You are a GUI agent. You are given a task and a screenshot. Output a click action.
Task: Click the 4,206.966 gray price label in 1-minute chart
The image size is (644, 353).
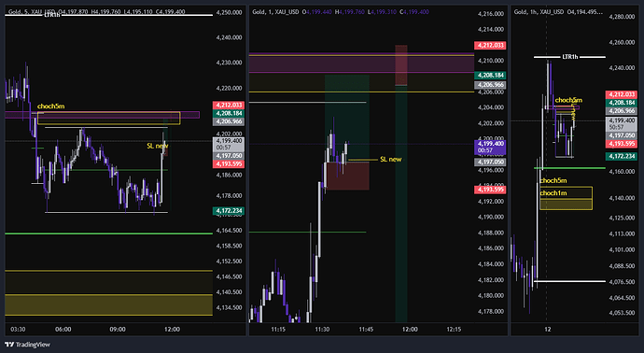click(x=490, y=85)
